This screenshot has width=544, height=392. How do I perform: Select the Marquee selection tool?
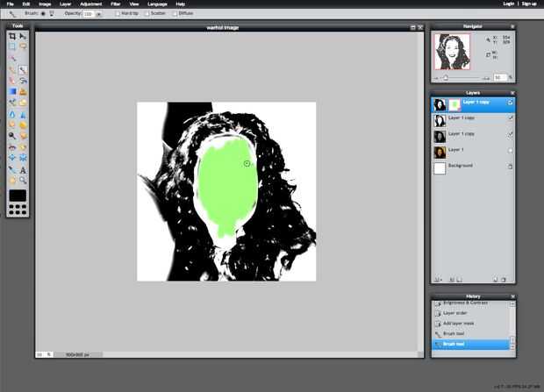[12, 46]
